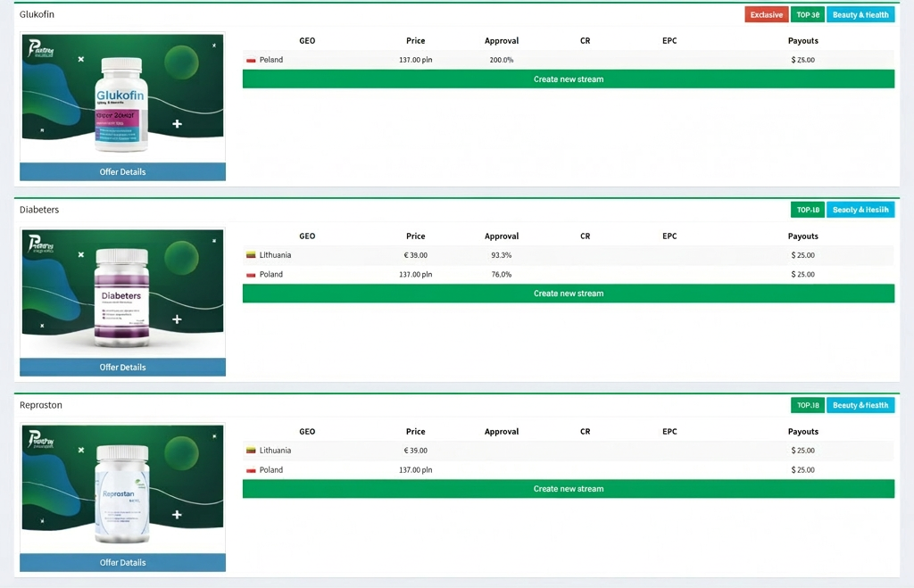Click Lithuania flag icon in Reproston table

[251, 451]
